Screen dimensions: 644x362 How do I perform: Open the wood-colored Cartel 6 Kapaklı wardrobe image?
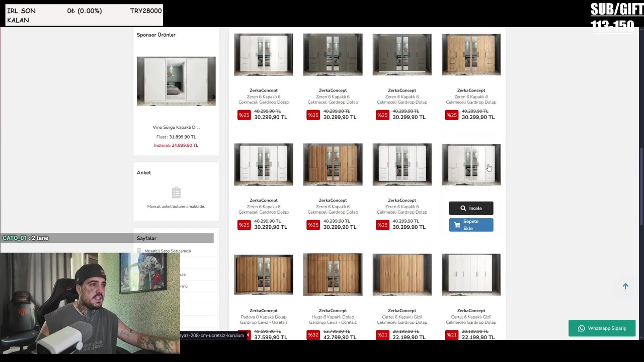tap(402, 275)
